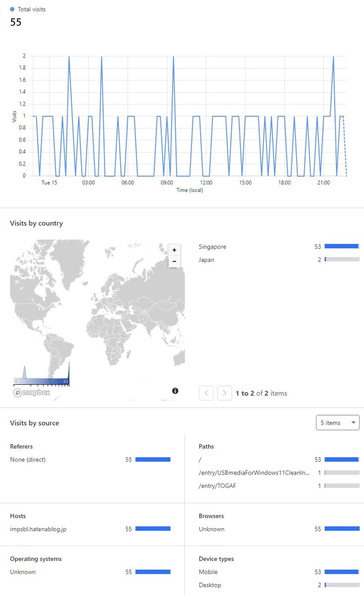Viewport: 364px width, 595px height.
Task: Select the Desktop device type
Action: [x=210, y=585]
